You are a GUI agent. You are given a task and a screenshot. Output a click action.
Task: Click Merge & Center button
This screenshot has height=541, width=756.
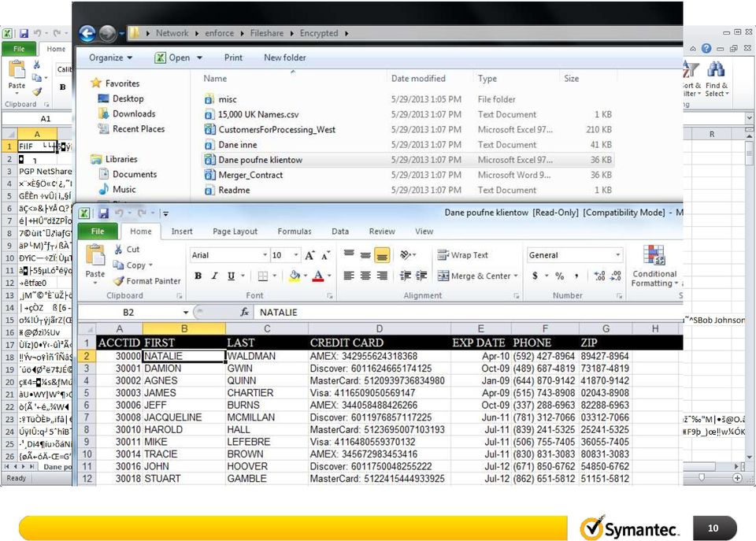click(x=473, y=276)
